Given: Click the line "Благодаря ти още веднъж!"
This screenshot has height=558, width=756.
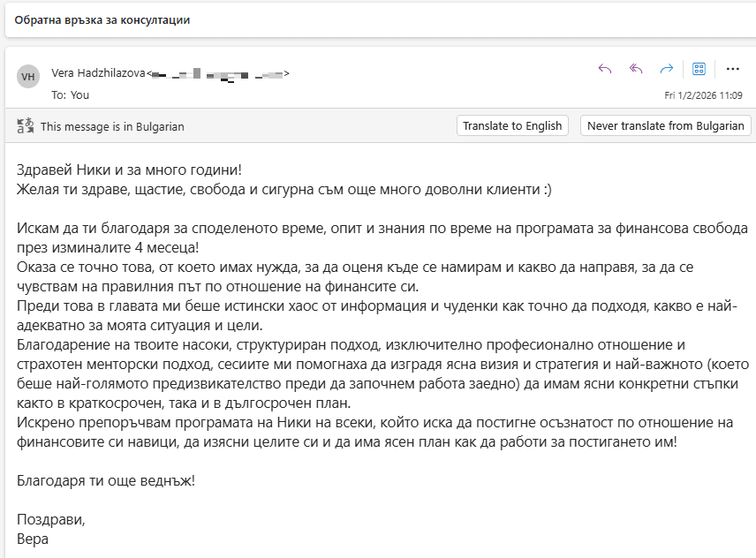Looking at the screenshot, I should [x=105, y=480].
